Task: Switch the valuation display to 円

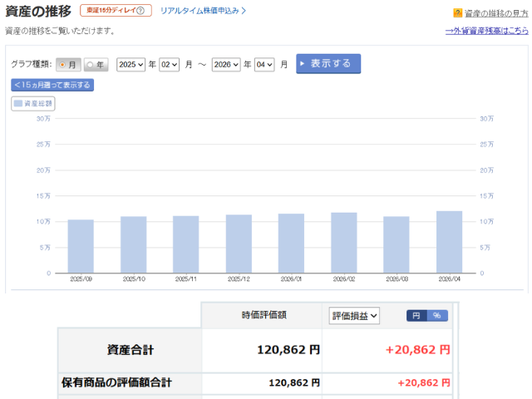Action: pos(416,316)
